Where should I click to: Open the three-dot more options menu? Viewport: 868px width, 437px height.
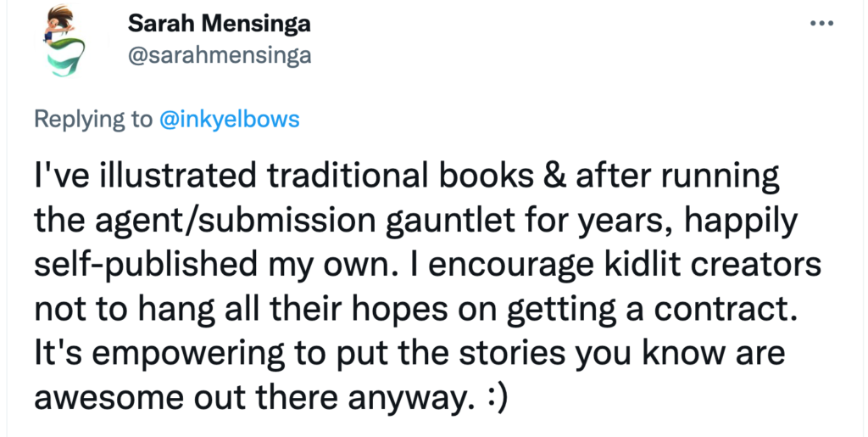click(x=821, y=23)
